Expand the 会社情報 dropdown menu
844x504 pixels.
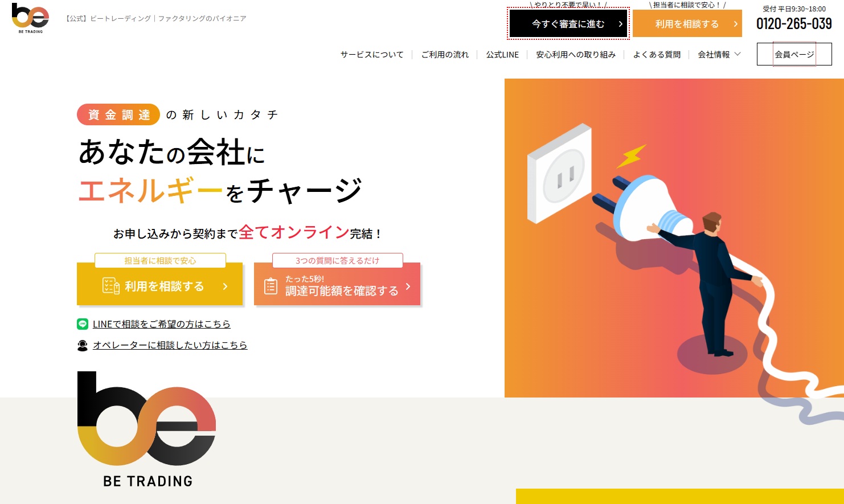719,55
